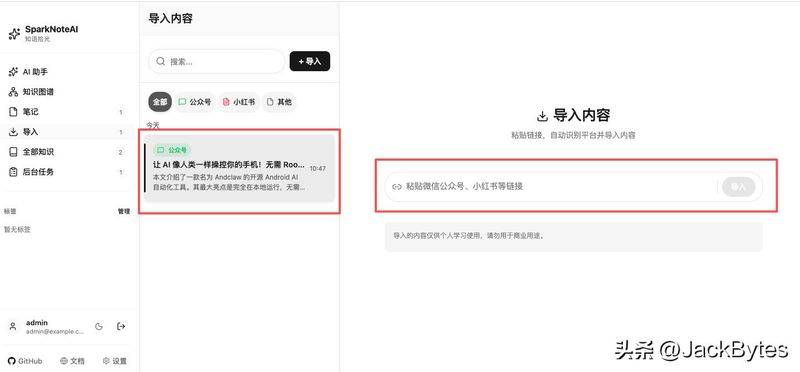Select the 全部 filter tab
The image size is (800, 372).
tap(160, 102)
